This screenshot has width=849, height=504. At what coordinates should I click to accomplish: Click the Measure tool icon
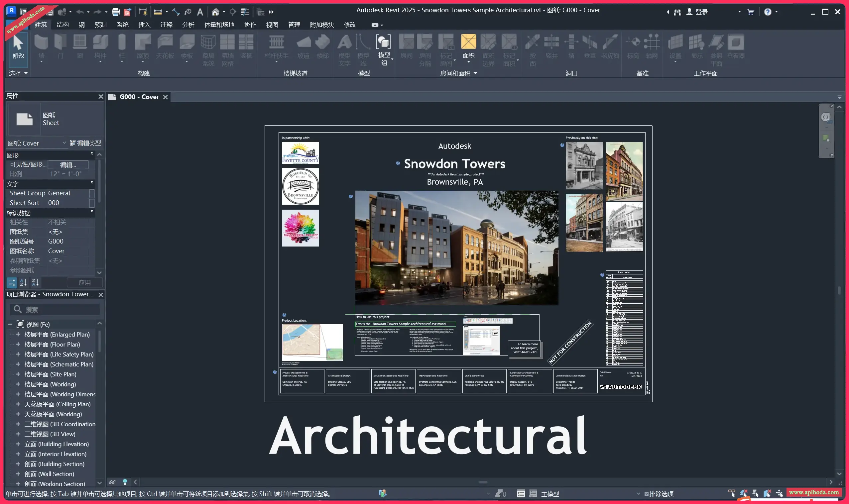[158, 12]
